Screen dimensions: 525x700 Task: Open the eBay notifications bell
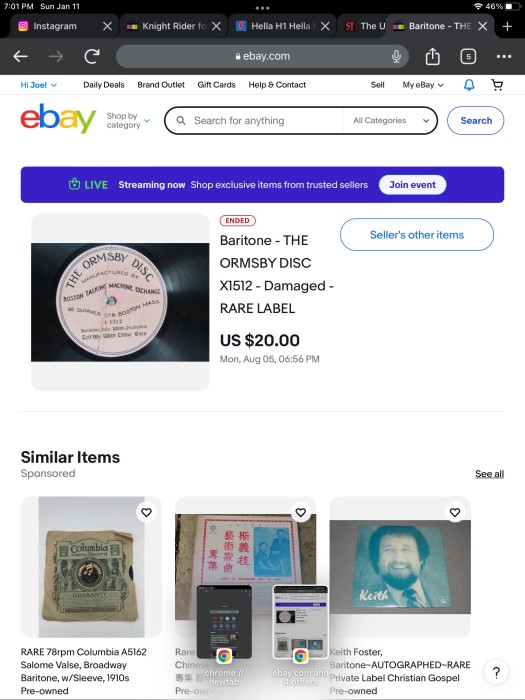point(469,85)
